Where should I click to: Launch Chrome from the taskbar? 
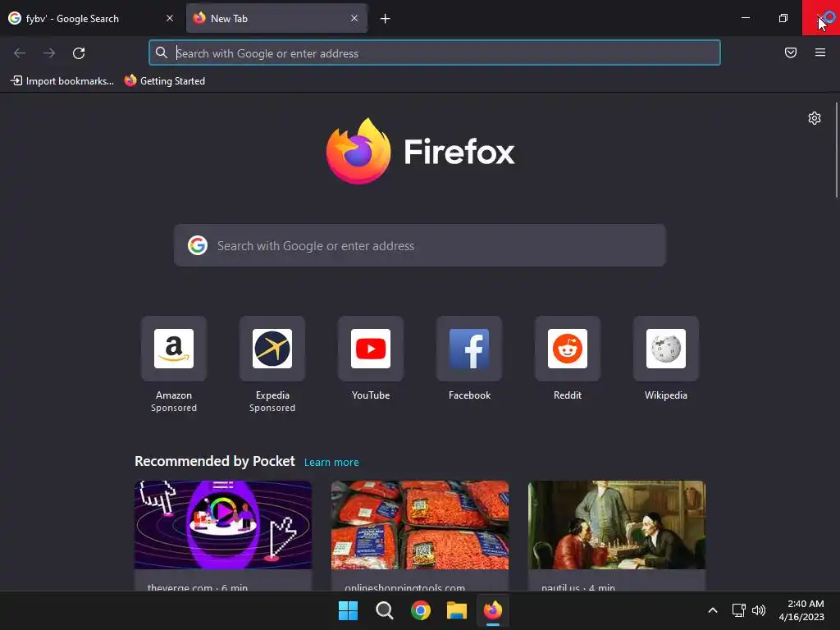tap(421, 610)
